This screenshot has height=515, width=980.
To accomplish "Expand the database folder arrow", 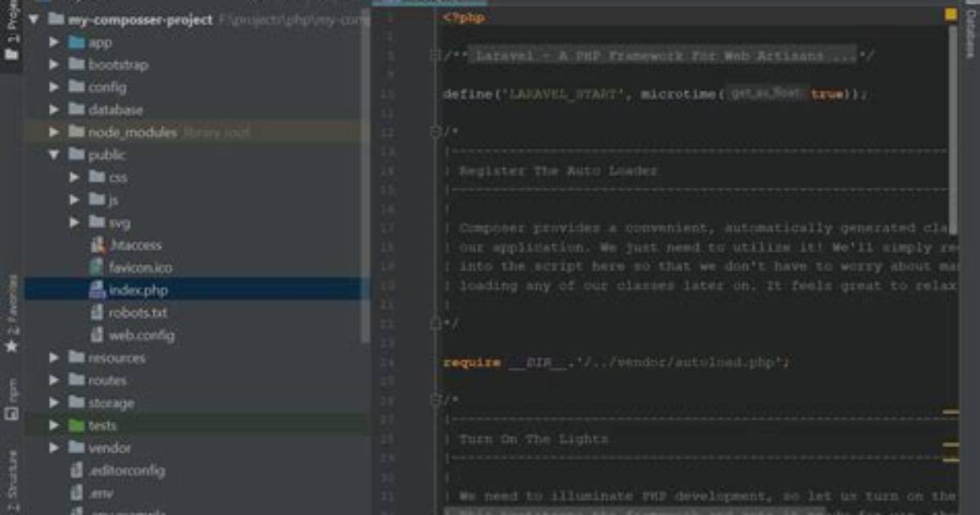I will click(x=54, y=110).
